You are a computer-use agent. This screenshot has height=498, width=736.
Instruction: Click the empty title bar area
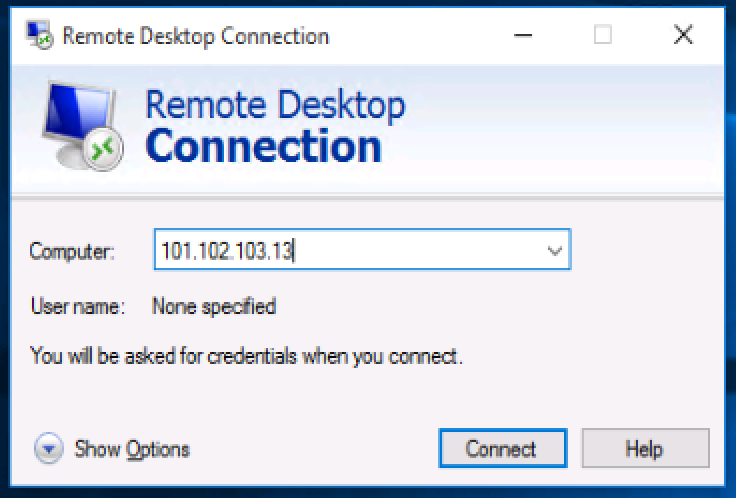coord(420,36)
